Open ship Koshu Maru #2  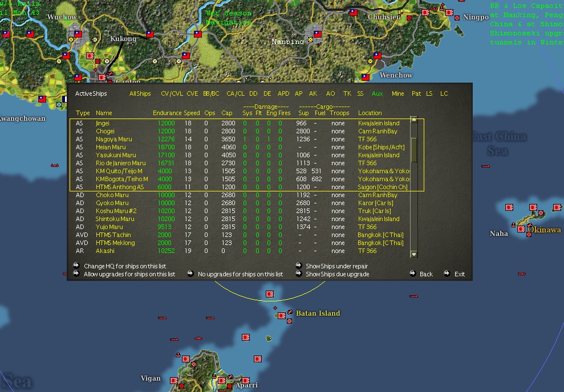pos(116,211)
